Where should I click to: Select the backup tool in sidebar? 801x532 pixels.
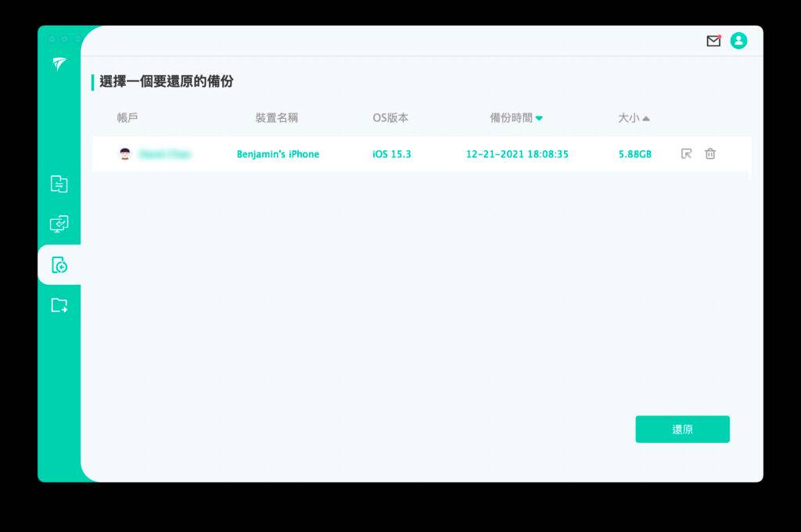(x=59, y=185)
